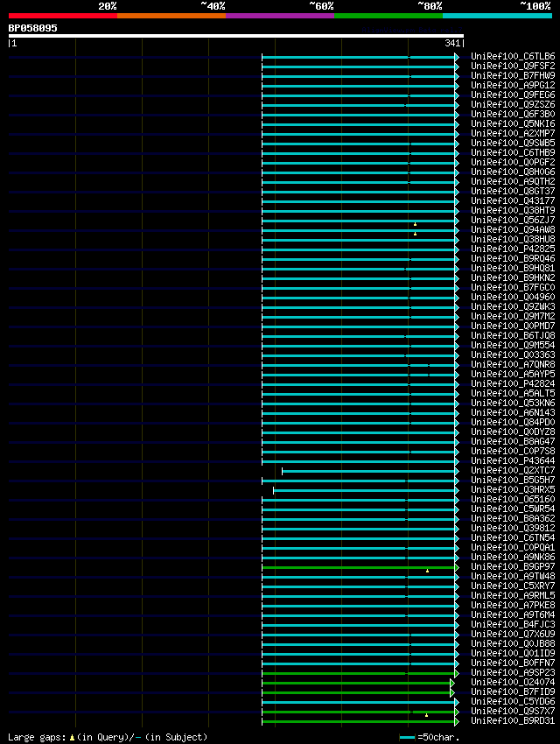Click the cyan ~100% legend segment
The image size is (560, 744).
tap(497, 16)
